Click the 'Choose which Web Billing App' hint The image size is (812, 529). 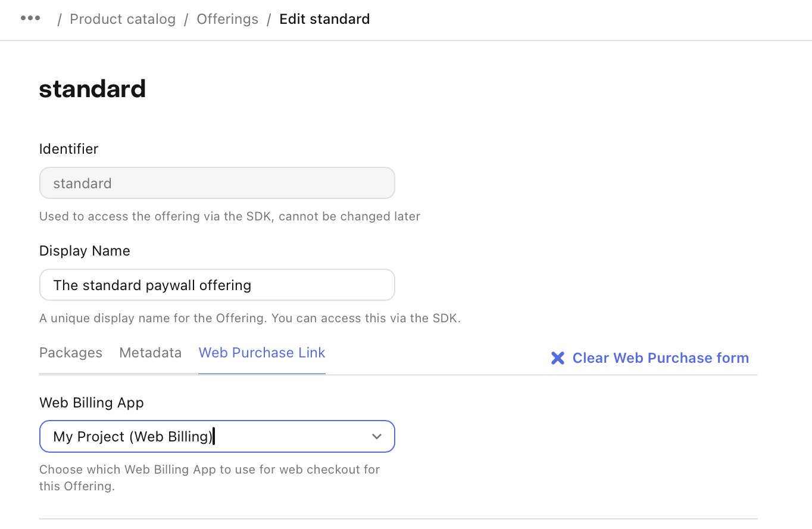click(x=210, y=478)
